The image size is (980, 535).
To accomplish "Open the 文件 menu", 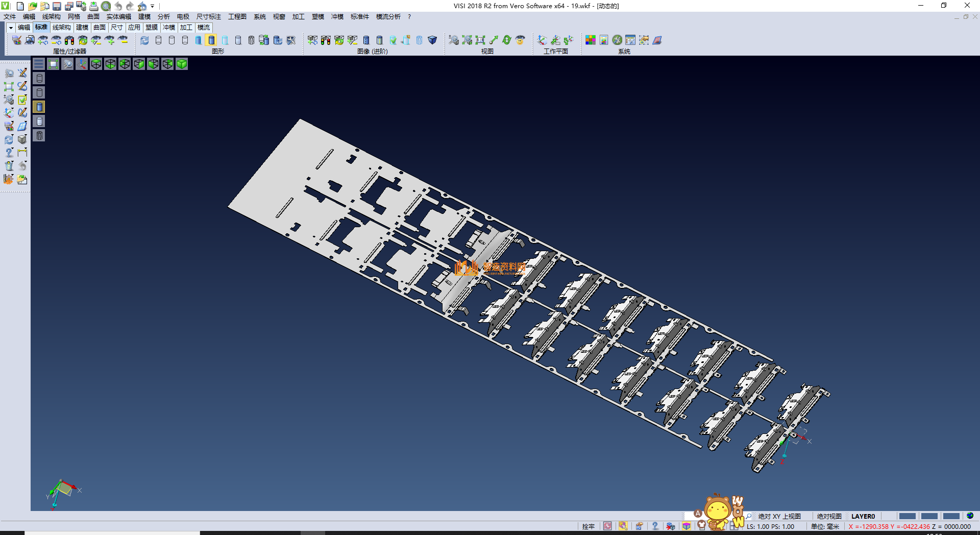I will (10, 17).
